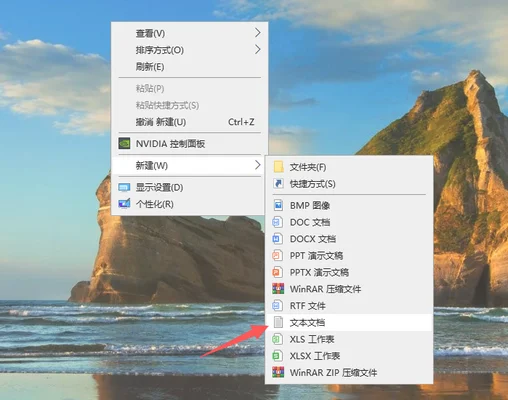This screenshot has width=508, height=400.
Task: Open 个性化(R) personalization entry
Action: point(189,204)
